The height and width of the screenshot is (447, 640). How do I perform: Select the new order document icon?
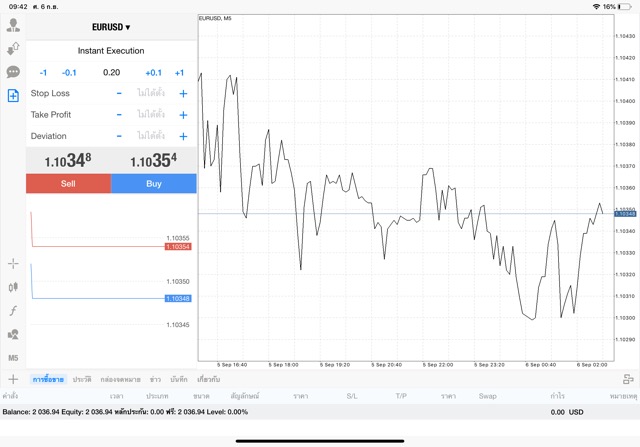click(x=13, y=96)
